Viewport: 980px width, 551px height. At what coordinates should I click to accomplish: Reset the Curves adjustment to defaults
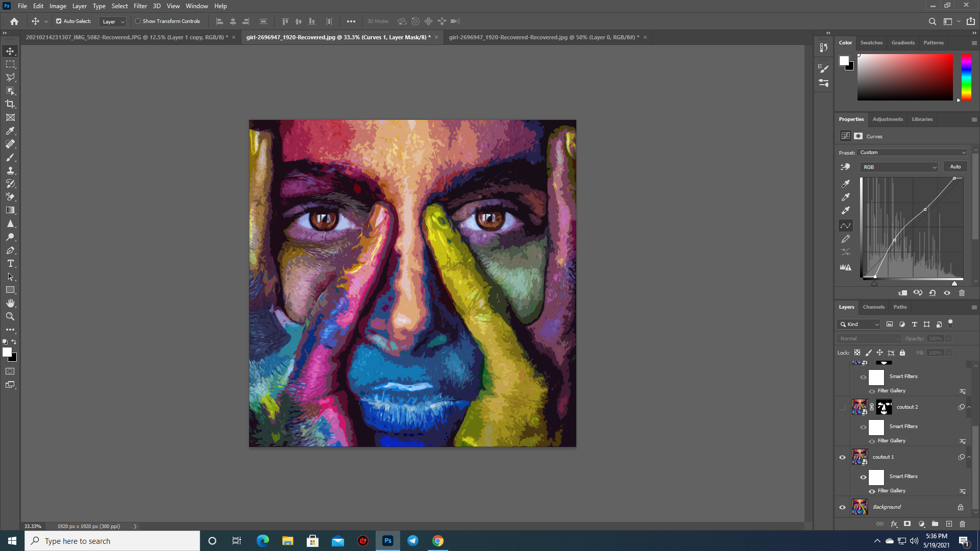click(x=933, y=293)
